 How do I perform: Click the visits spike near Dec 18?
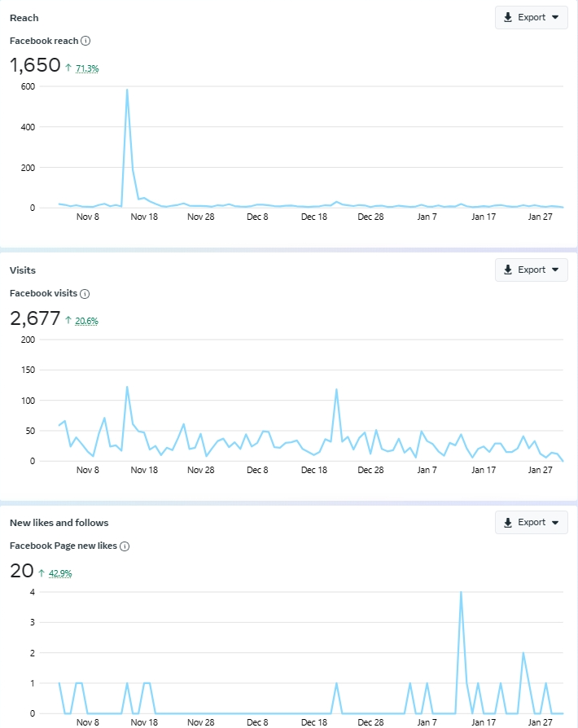pos(336,389)
